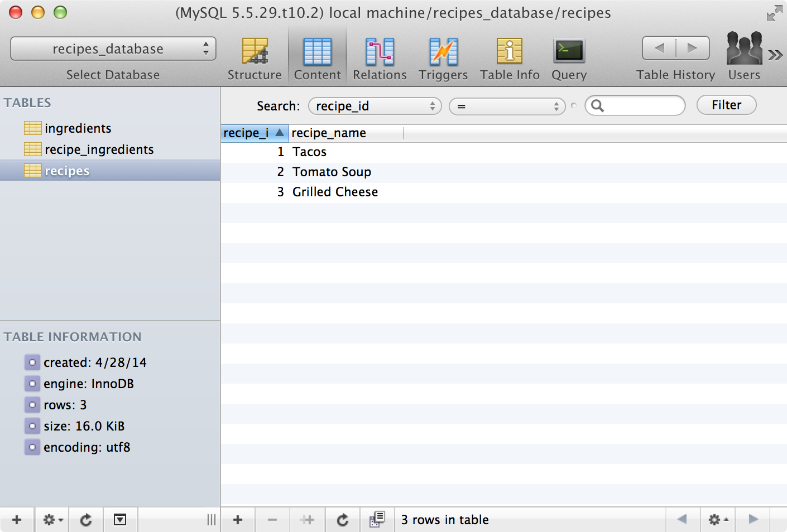
Task: Click the Filter button
Action: point(726,105)
